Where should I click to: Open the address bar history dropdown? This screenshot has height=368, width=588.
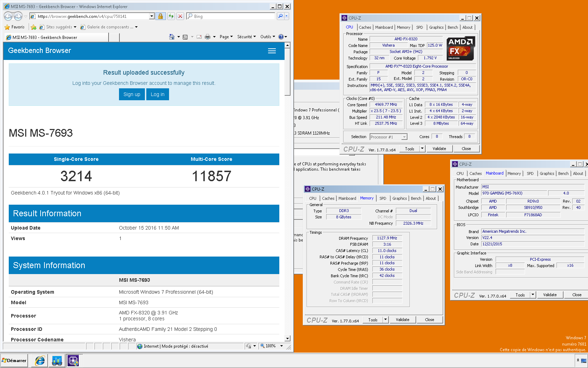[x=152, y=16]
